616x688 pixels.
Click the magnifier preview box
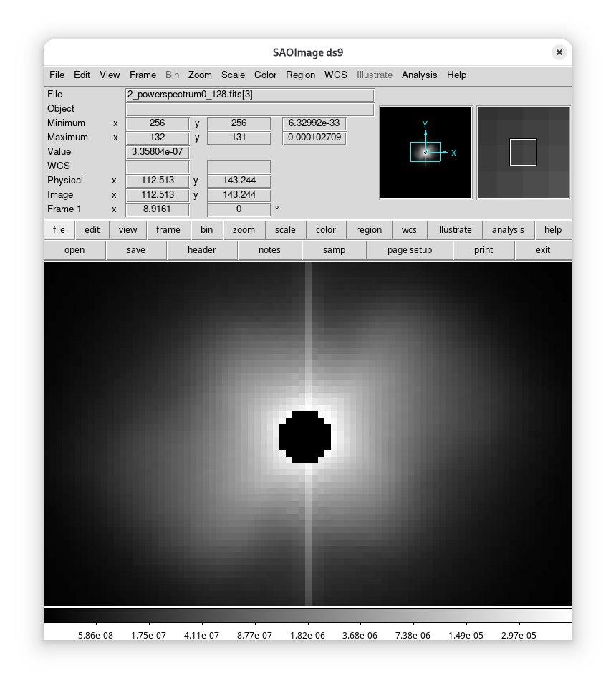click(523, 152)
